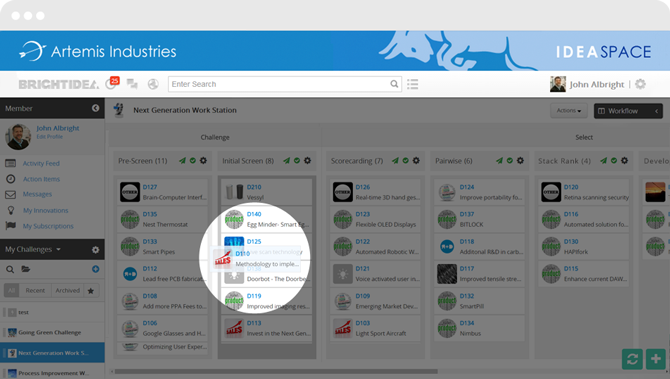Open the chat messages icon in toolbar
Screen dimensions: 670x379
tap(132, 84)
